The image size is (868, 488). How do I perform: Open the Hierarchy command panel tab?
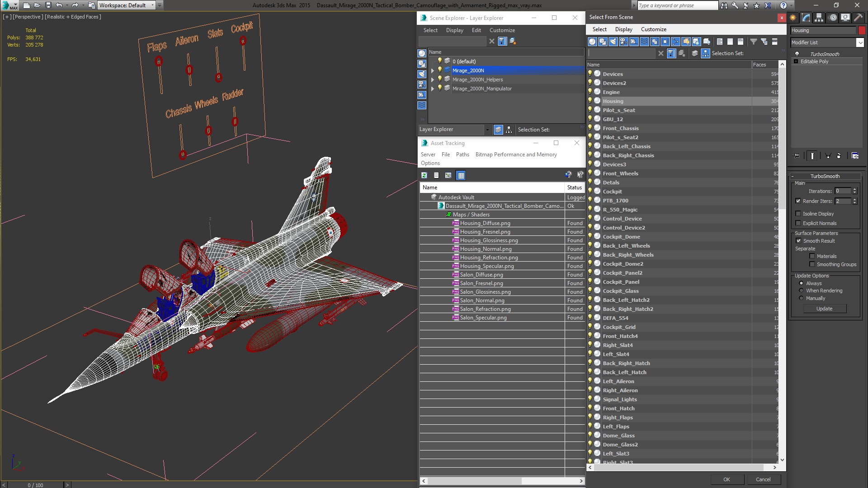click(x=819, y=18)
